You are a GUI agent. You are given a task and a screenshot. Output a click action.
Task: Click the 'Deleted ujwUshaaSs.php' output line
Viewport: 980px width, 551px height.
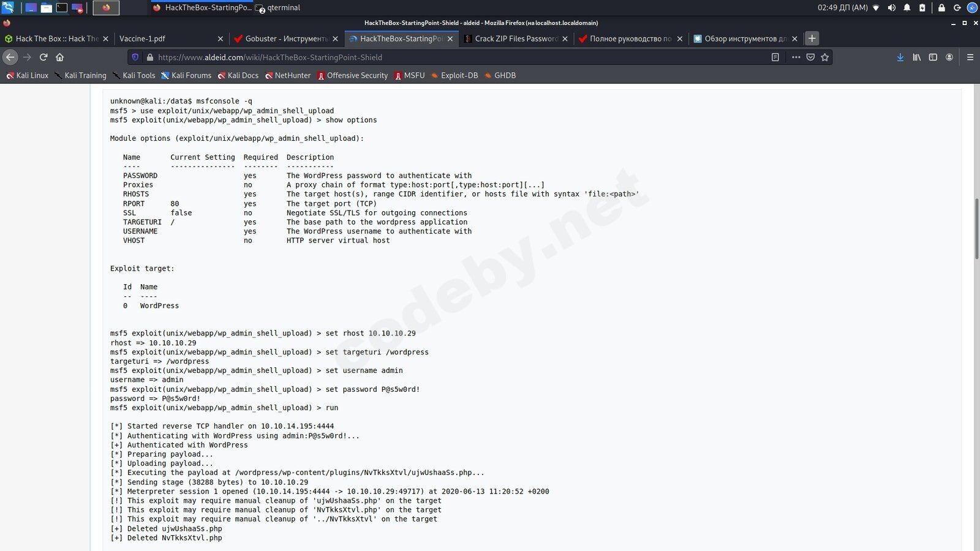(x=166, y=529)
